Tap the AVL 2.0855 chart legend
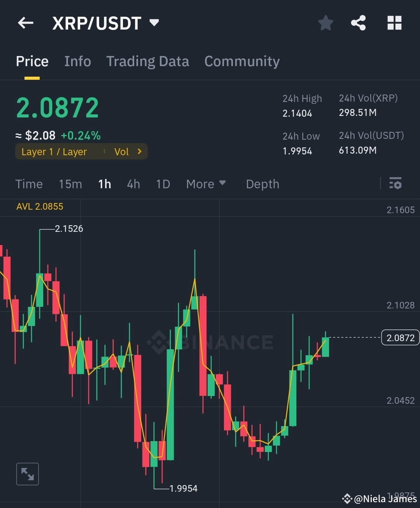 coord(40,206)
